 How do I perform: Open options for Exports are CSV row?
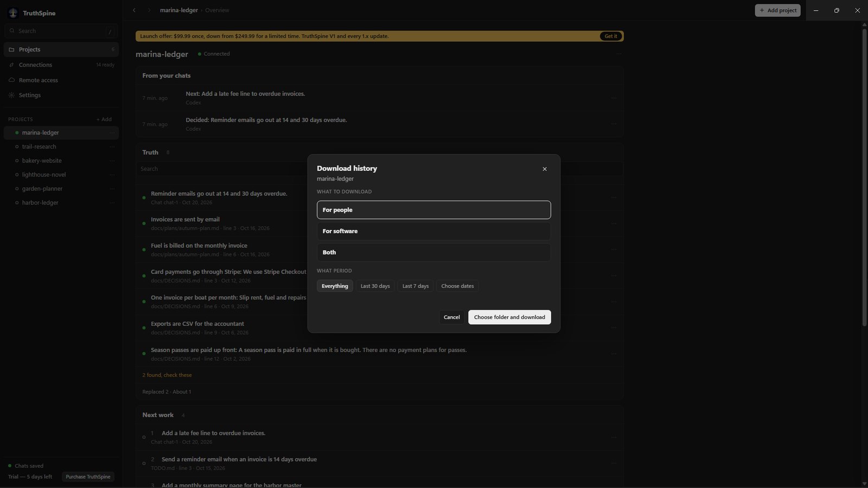[x=614, y=328]
